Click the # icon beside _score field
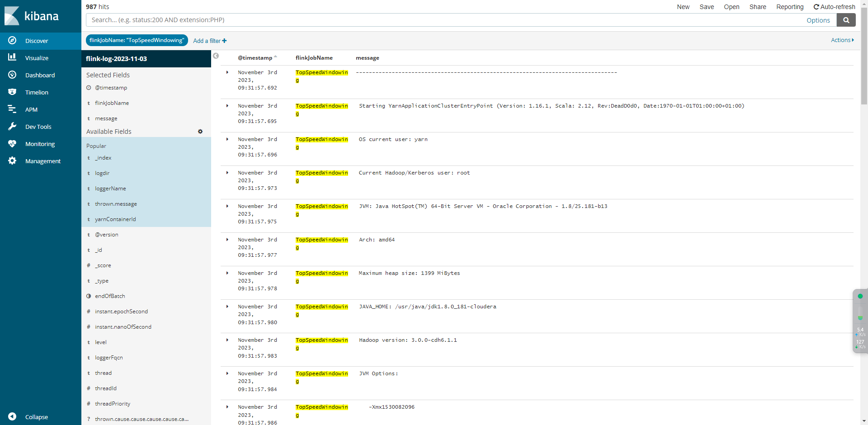 [x=89, y=265]
